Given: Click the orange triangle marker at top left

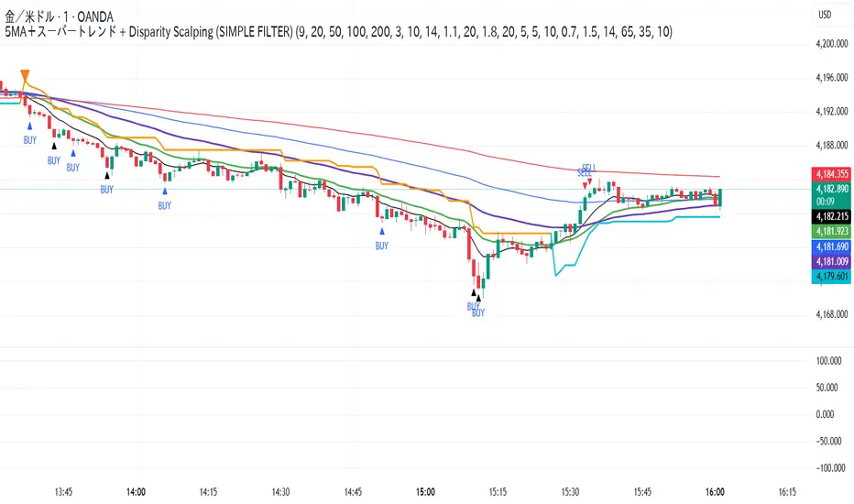Looking at the screenshot, I should coord(25,76).
